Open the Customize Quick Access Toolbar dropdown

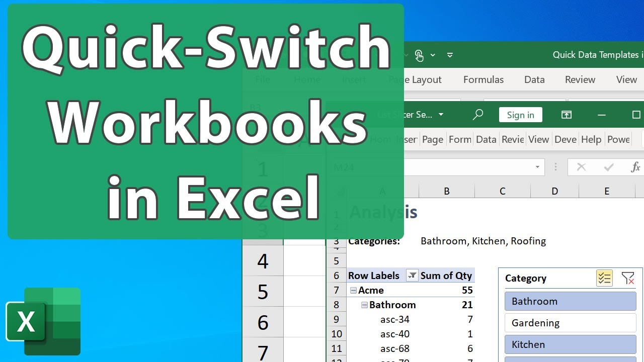450,55
